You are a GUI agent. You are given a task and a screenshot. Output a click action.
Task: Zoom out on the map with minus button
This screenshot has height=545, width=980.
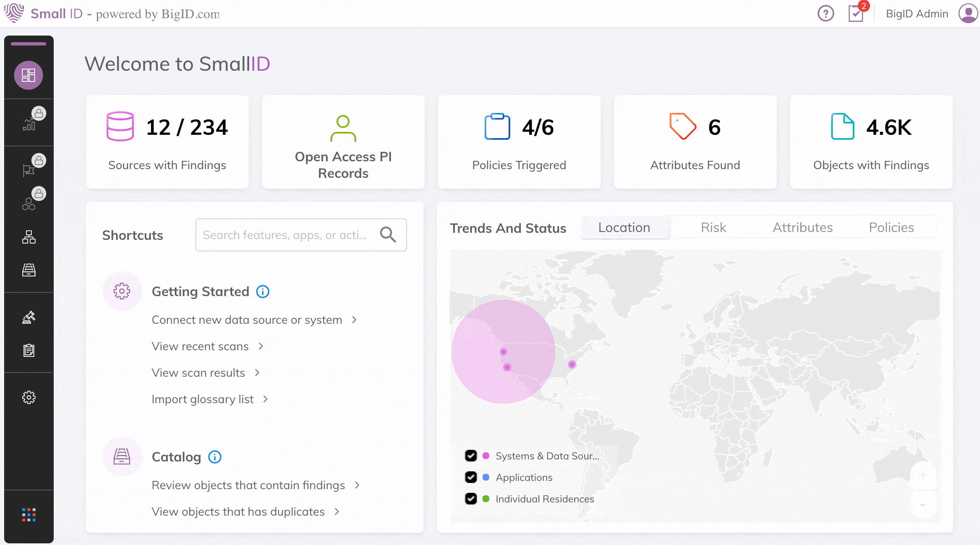coord(923,505)
